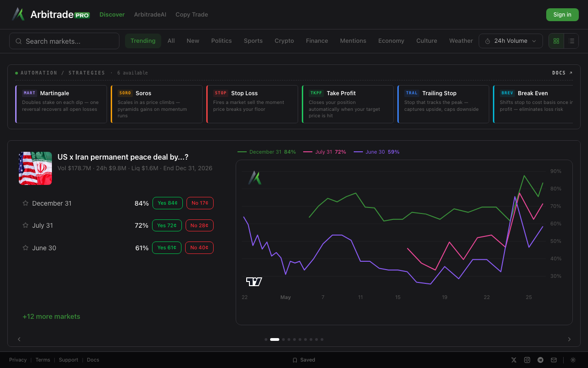Image resolution: width=588 pixels, height=368 pixels.
Task: Open Saved bookmarks in footer
Action: (x=304, y=360)
